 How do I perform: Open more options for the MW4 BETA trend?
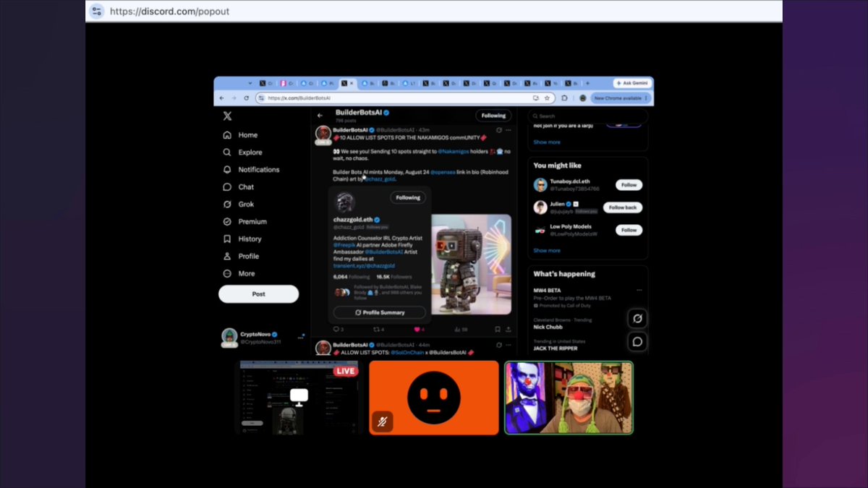click(x=639, y=290)
